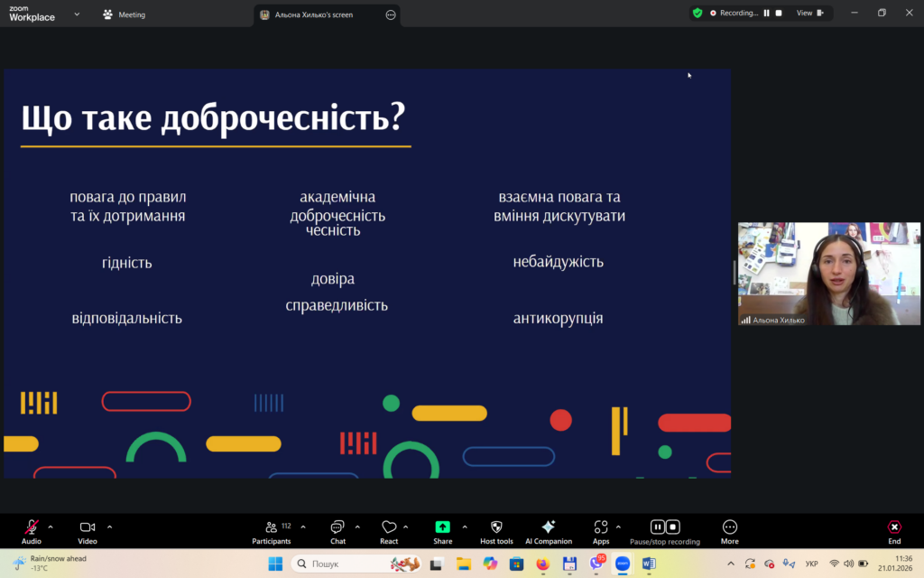Open the More options menu
The width and height of the screenshot is (924, 578).
[729, 527]
